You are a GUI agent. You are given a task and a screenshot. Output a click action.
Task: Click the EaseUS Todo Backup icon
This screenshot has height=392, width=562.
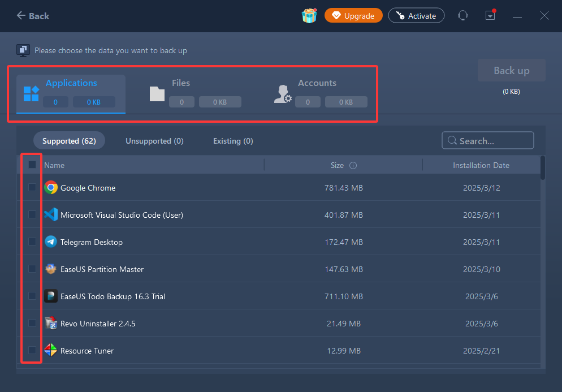click(x=51, y=296)
